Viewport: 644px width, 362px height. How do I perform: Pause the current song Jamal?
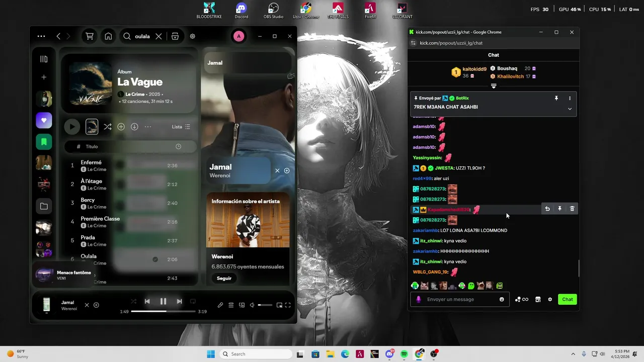(x=163, y=301)
